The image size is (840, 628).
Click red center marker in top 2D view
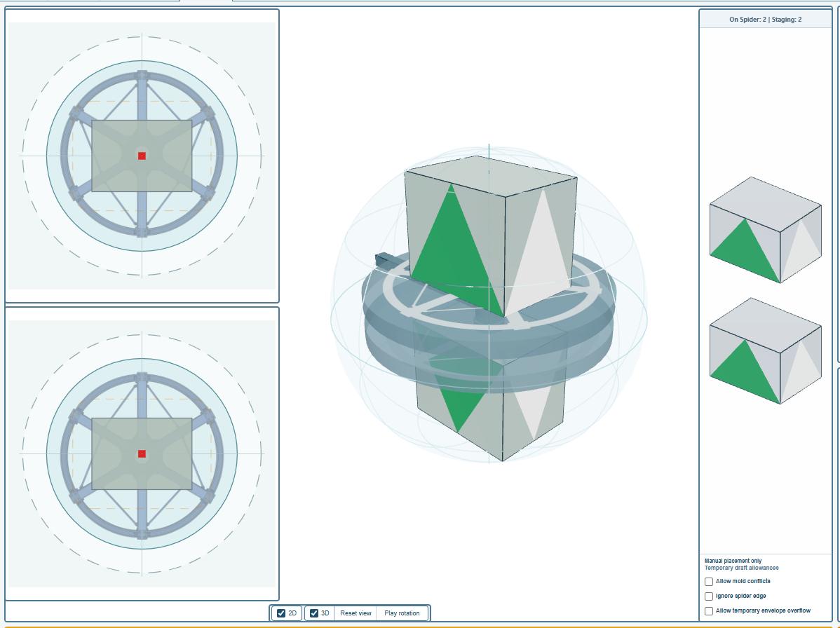click(142, 156)
